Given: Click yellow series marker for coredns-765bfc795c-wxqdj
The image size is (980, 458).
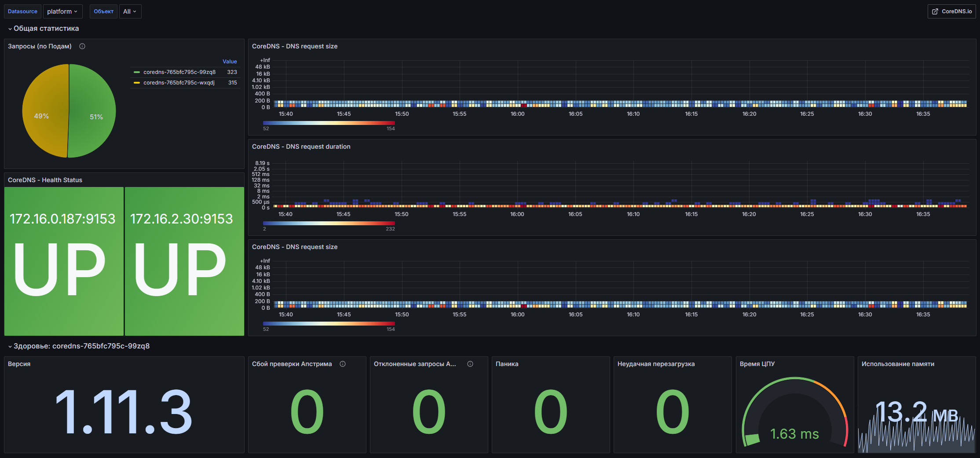Looking at the screenshot, I should click(x=137, y=83).
